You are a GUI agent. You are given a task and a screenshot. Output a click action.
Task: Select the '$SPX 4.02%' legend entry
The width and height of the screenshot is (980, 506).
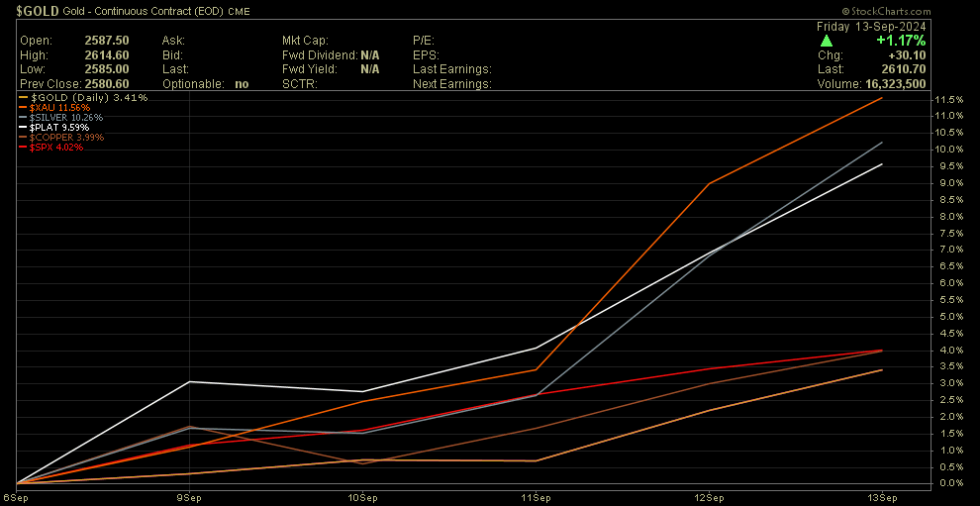coord(51,148)
